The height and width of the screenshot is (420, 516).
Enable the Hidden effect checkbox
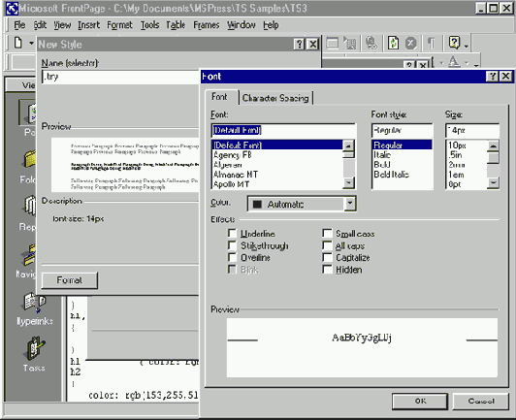coord(327,270)
